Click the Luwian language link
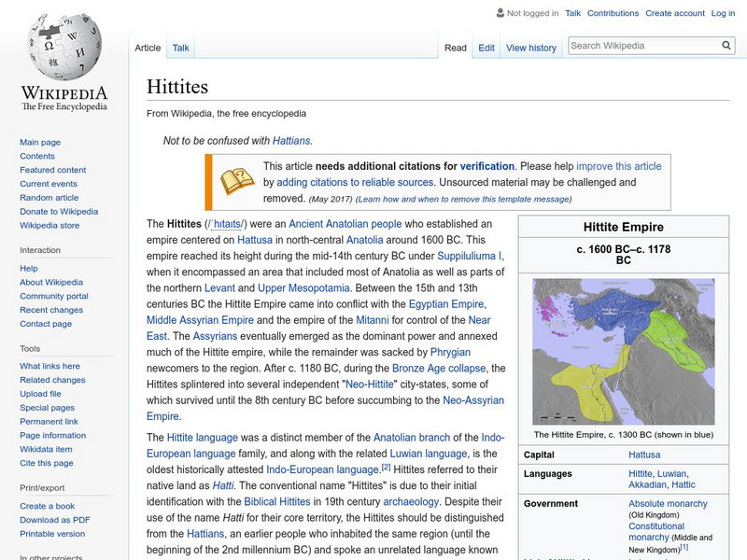The height and width of the screenshot is (560, 747). pyautogui.click(x=429, y=454)
